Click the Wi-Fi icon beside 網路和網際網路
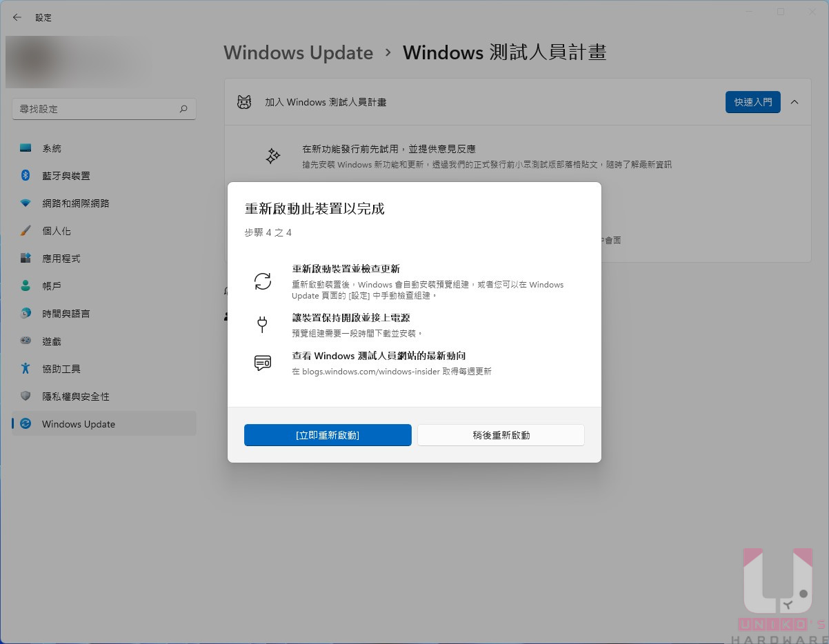This screenshot has height=644, width=829. 26,203
